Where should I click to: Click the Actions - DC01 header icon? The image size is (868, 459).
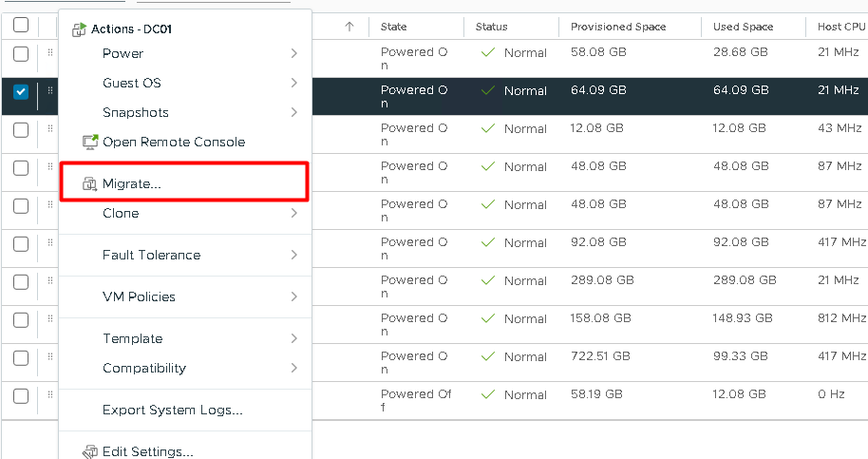point(79,29)
